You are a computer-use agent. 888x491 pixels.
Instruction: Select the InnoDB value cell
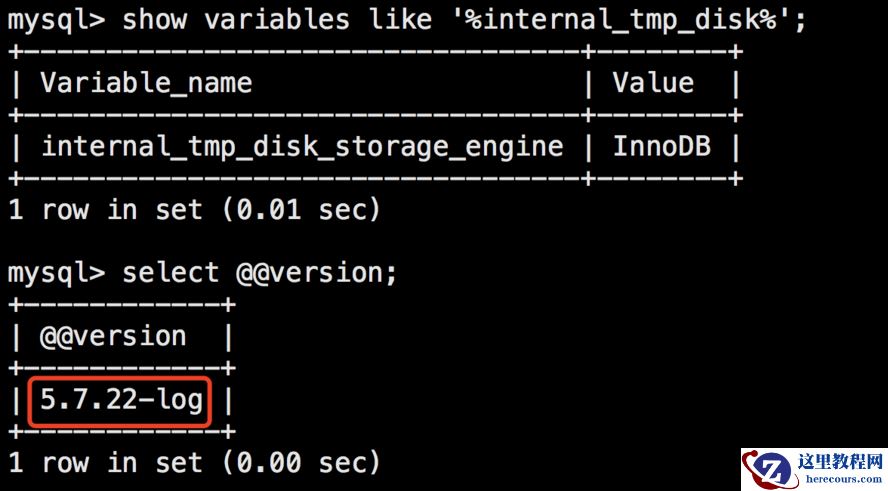point(661,147)
